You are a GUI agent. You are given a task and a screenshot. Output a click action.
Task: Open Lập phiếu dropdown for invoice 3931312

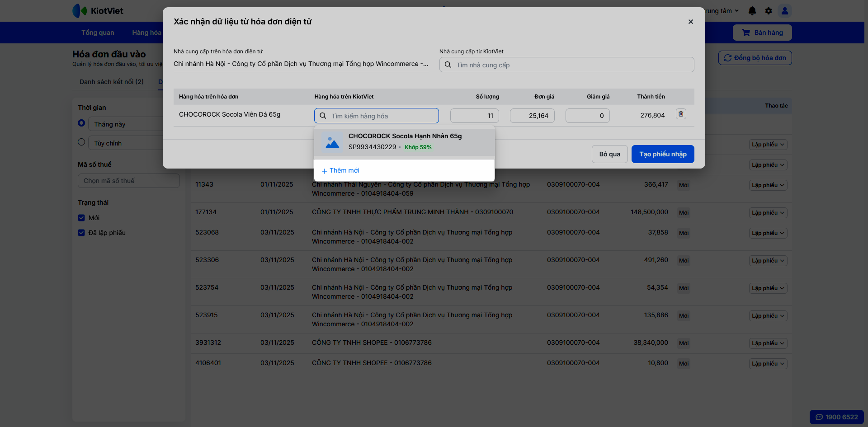[768, 343]
